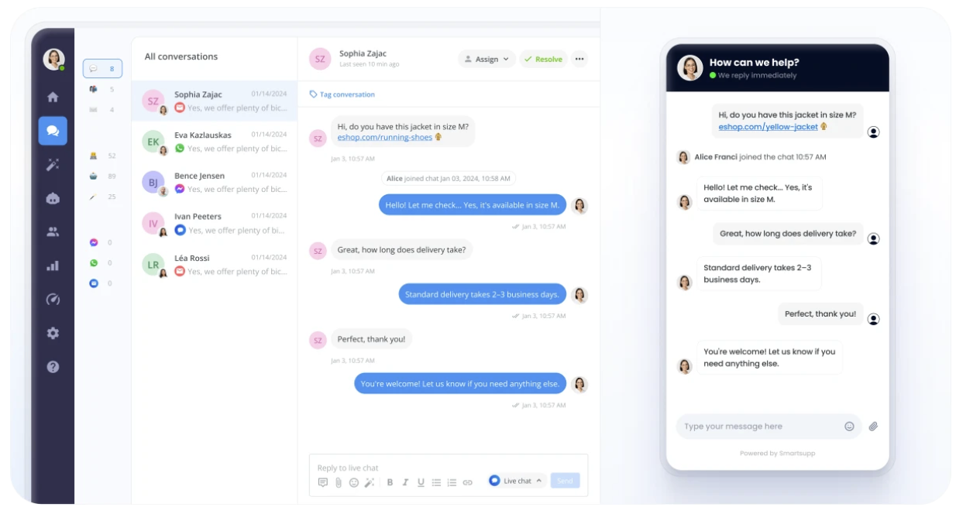Image resolution: width=980 pixels, height=531 pixels.
Task: Open Ivan Peeters conversation in list
Action: (215, 224)
